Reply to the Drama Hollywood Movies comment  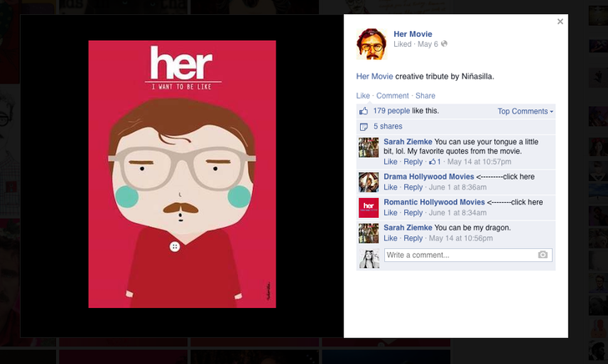tap(413, 187)
